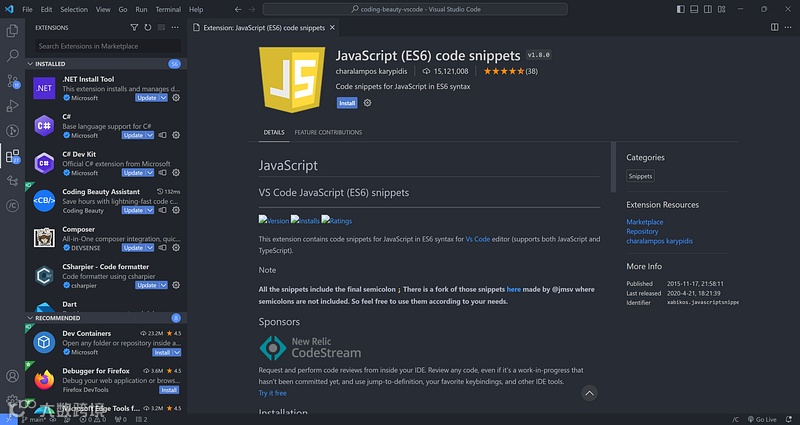The height and width of the screenshot is (425, 800).
Task: Click Go Live in status bar
Action: click(x=762, y=419)
